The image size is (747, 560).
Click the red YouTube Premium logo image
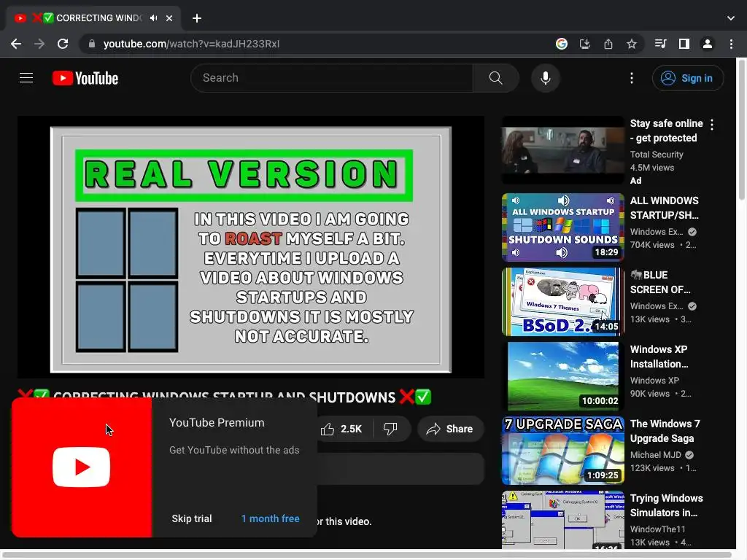[82, 467]
